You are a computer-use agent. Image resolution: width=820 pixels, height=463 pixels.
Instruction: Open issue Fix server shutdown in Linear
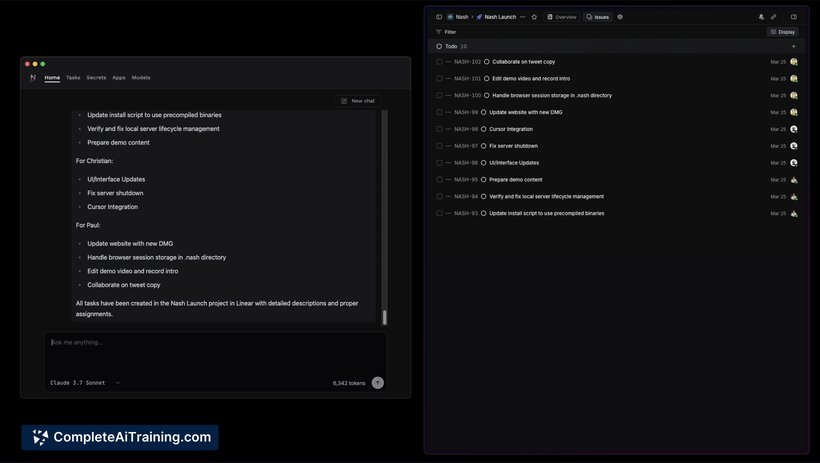[514, 146]
